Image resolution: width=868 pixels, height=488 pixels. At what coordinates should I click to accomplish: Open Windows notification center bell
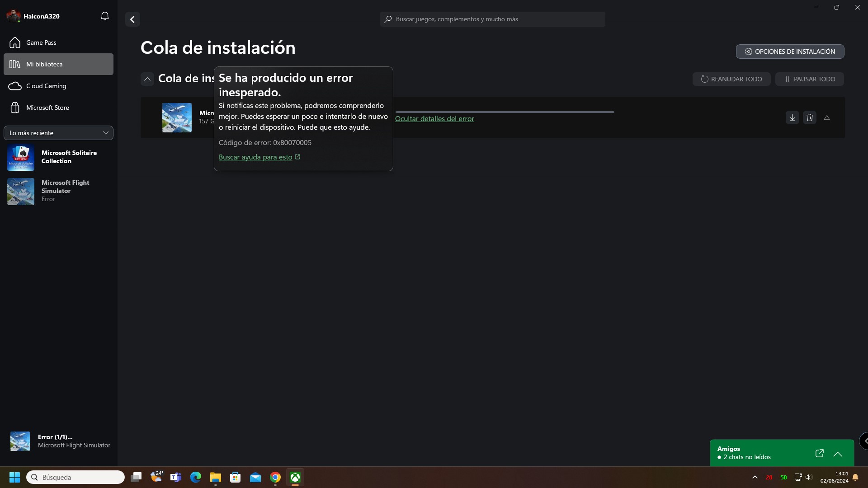pos(855,477)
